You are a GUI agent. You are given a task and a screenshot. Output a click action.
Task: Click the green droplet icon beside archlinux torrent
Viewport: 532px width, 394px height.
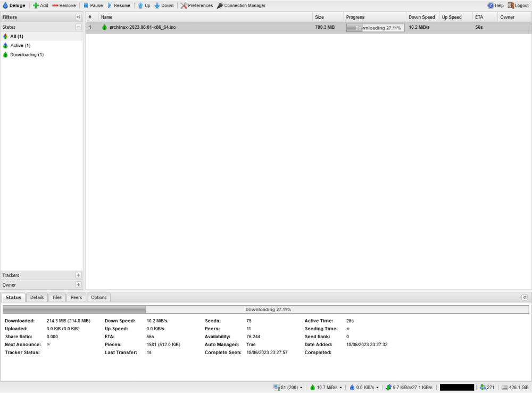[x=104, y=27]
